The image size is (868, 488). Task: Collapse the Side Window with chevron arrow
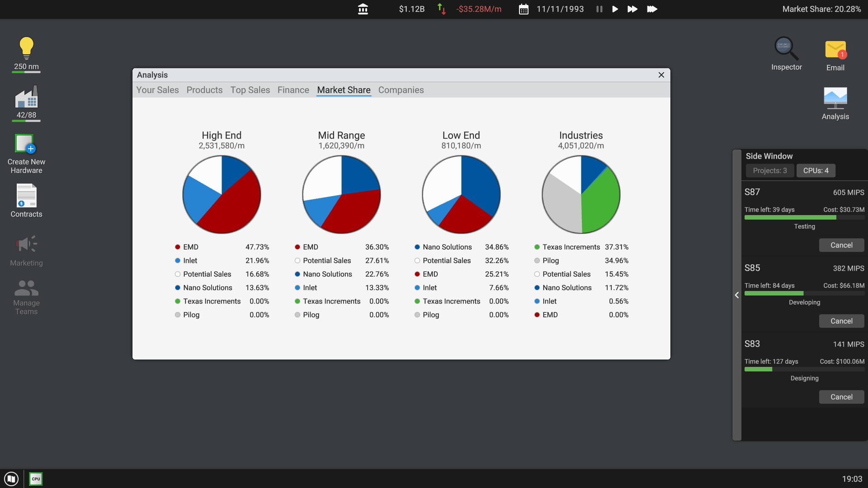pos(737,295)
